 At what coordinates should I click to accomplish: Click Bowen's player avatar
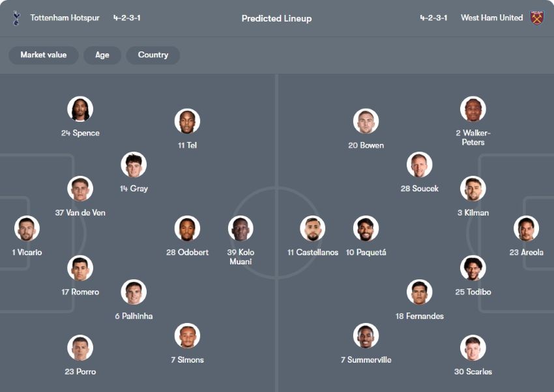(x=366, y=122)
